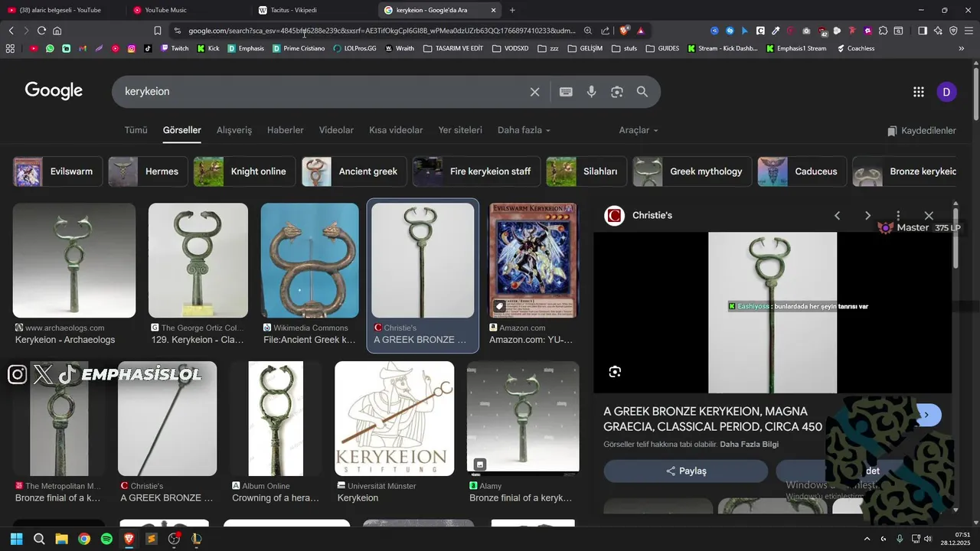This screenshot has width=980, height=551.
Task: Open the on-screen keyboard input tool
Action: click(x=566, y=92)
